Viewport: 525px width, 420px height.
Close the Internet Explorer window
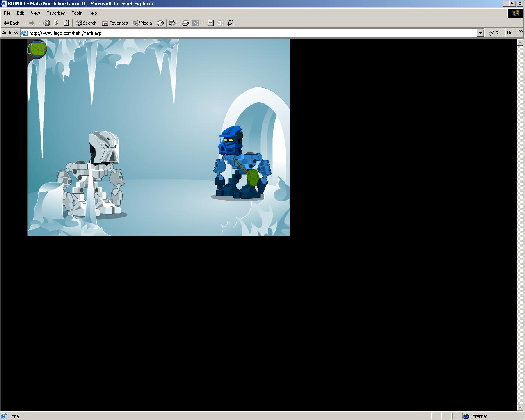520,4
